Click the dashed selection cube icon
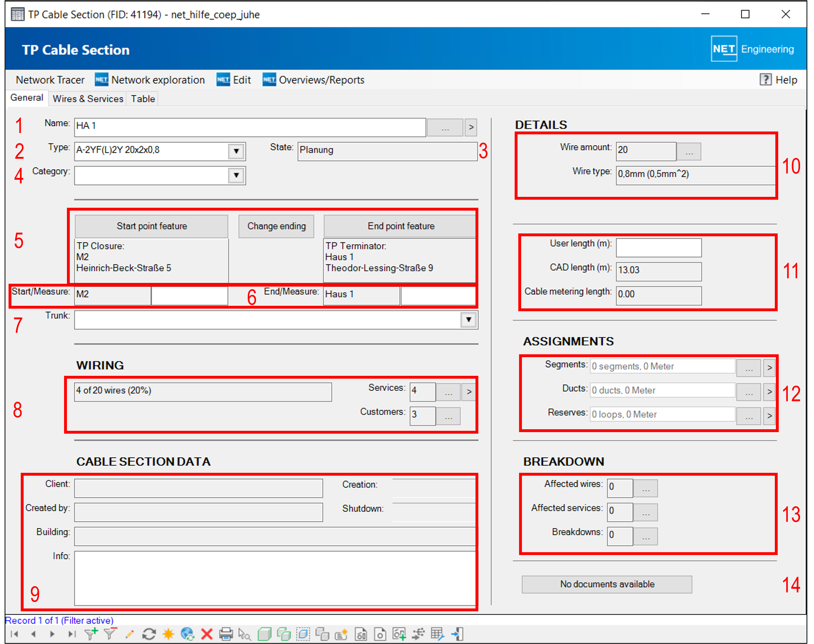The height and width of the screenshot is (644, 814). click(303, 634)
